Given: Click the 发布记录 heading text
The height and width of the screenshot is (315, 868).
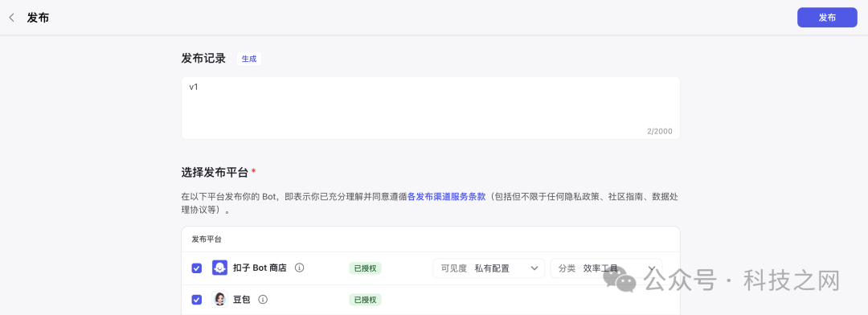Looking at the screenshot, I should 203,59.
